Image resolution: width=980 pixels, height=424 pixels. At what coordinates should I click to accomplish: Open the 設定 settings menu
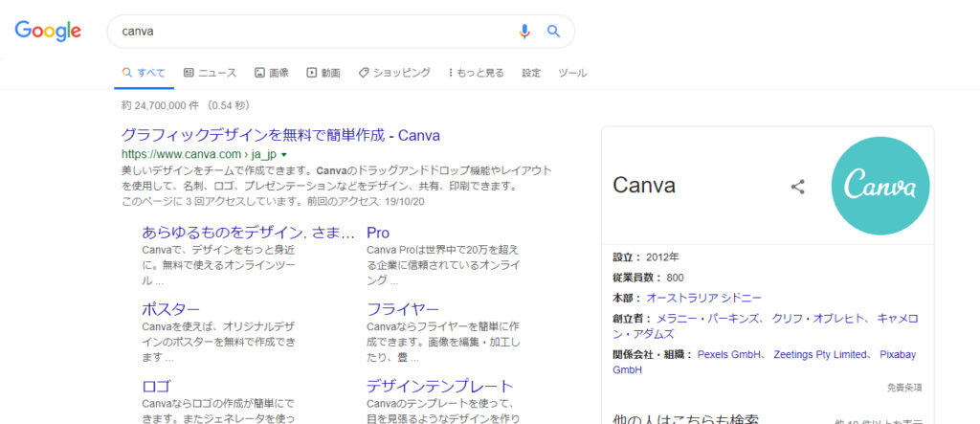[x=531, y=73]
